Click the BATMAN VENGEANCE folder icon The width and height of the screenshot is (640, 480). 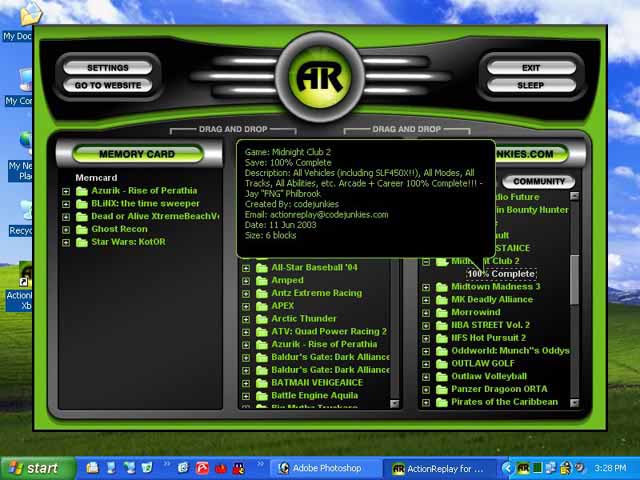pyautogui.click(x=262, y=383)
